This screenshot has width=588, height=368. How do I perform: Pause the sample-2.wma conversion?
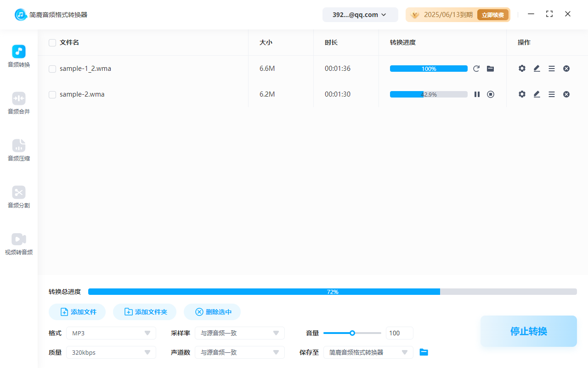[x=477, y=94]
